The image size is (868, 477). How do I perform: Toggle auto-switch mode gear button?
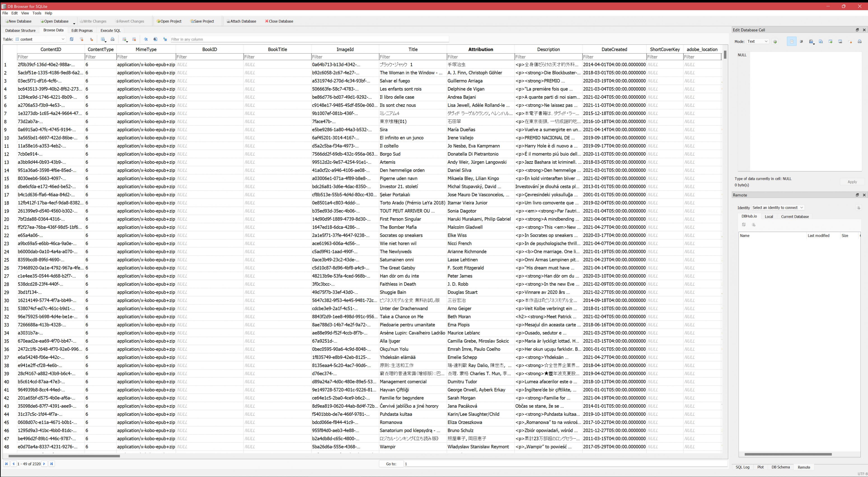[x=775, y=42]
